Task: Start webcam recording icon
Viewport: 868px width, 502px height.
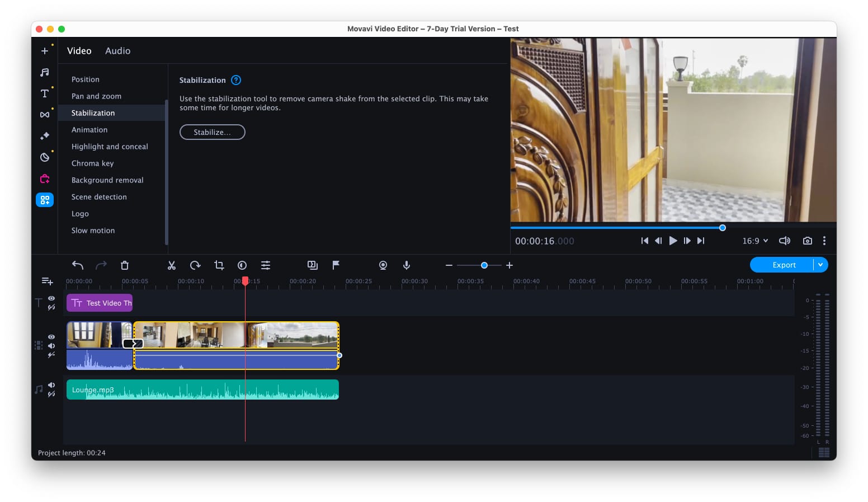Action: [x=383, y=265]
